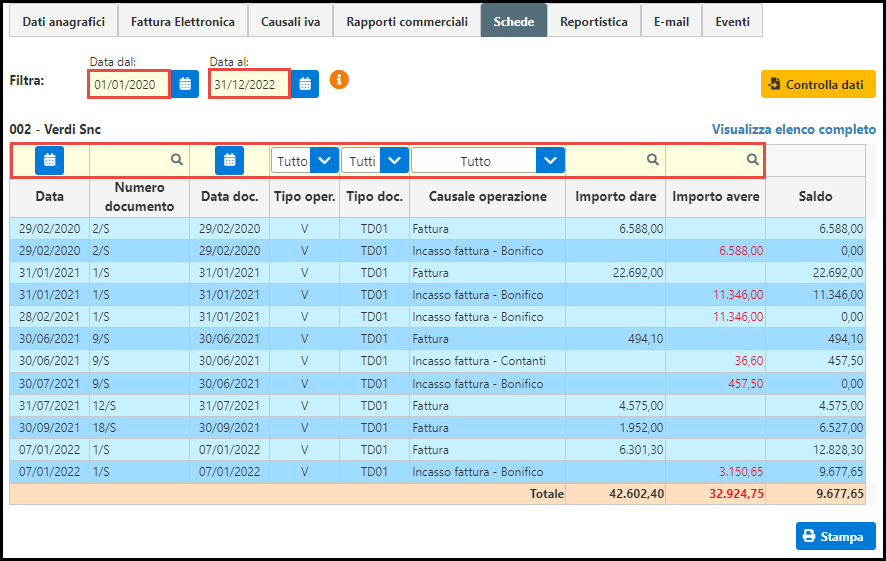The height and width of the screenshot is (561, 886).
Task: Click the Data al date field
Action: click(249, 84)
